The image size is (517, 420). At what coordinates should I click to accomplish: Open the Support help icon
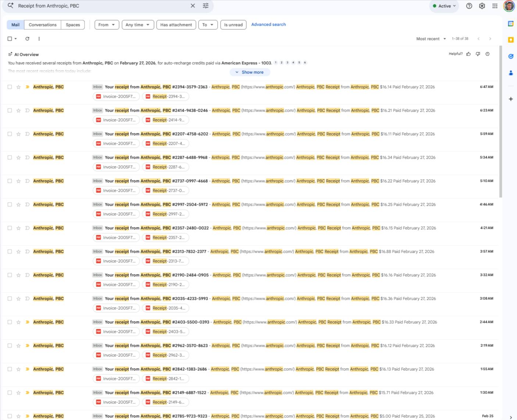coord(469,6)
